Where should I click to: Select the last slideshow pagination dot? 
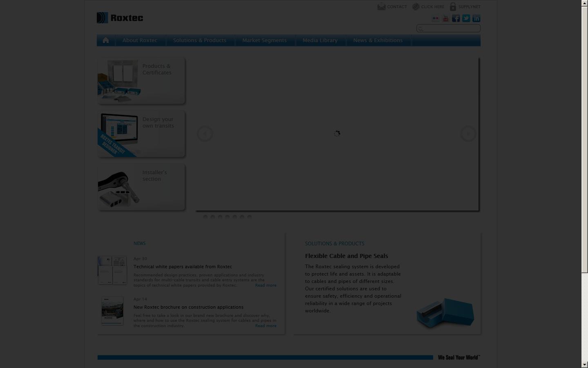point(249,217)
